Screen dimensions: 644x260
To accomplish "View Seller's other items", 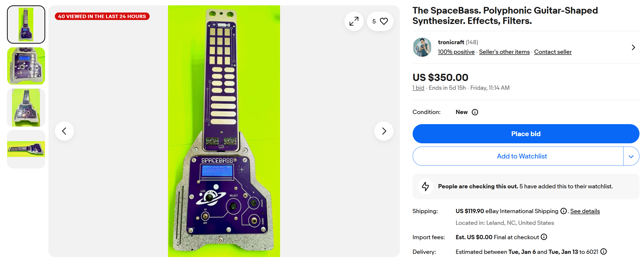I will tap(504, 52).
